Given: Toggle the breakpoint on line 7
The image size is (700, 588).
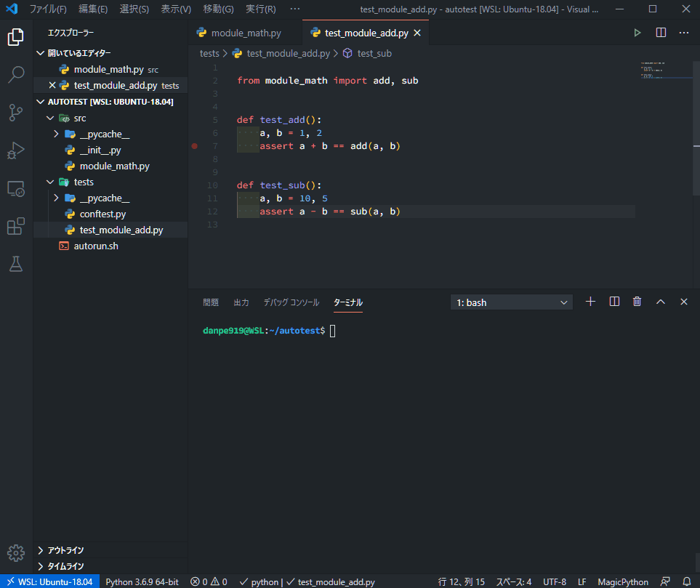Looking at the screenshot, I should click(x=195, y=146).
